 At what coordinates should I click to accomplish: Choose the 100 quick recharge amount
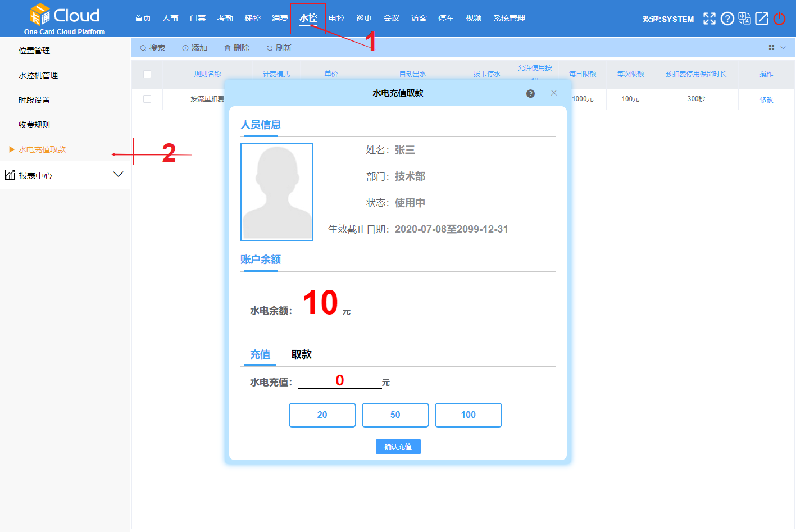pos(468,415)
